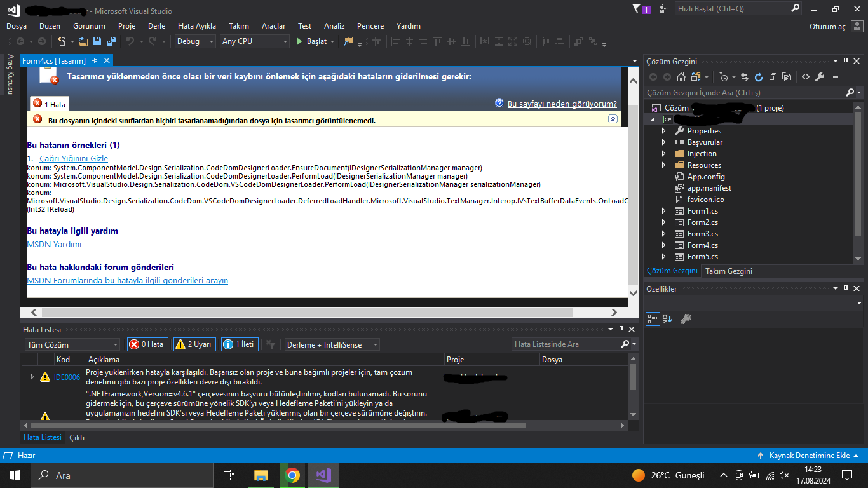Open the Derleme + IntelliSense dropdown
Screen dimensions: 868x488
click(x=332, y=344)
